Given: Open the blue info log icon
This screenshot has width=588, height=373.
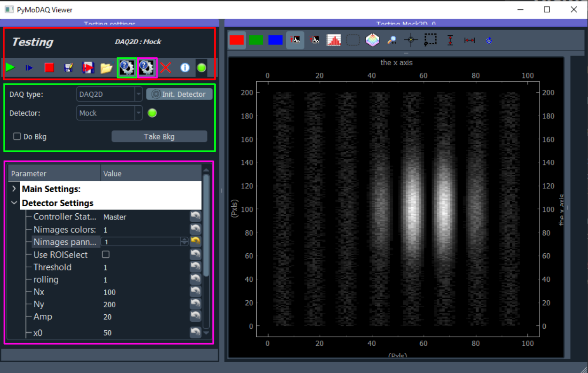Looking at the screenshot, I should pyautogui.click(x=185, y=68).
